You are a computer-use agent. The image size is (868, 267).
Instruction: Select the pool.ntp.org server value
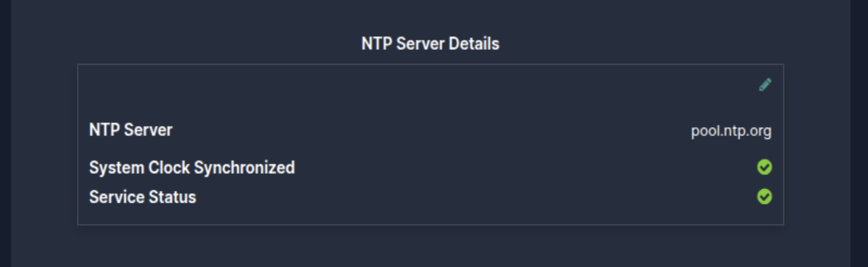coord(731,131)
